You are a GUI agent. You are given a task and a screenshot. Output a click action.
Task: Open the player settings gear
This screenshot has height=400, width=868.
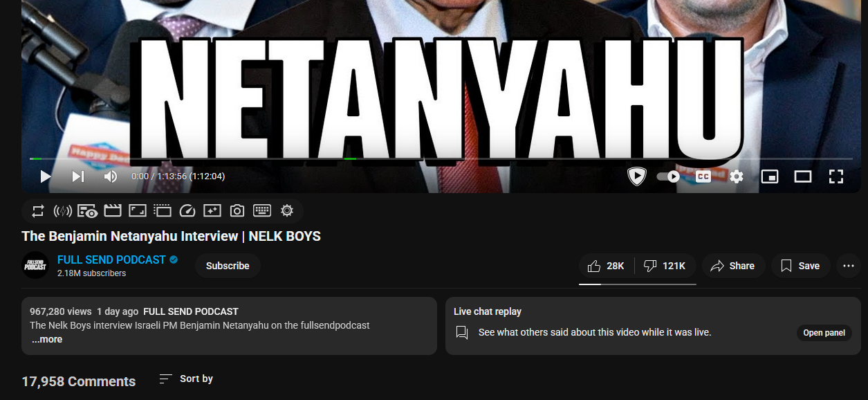(x=737, y=176)
